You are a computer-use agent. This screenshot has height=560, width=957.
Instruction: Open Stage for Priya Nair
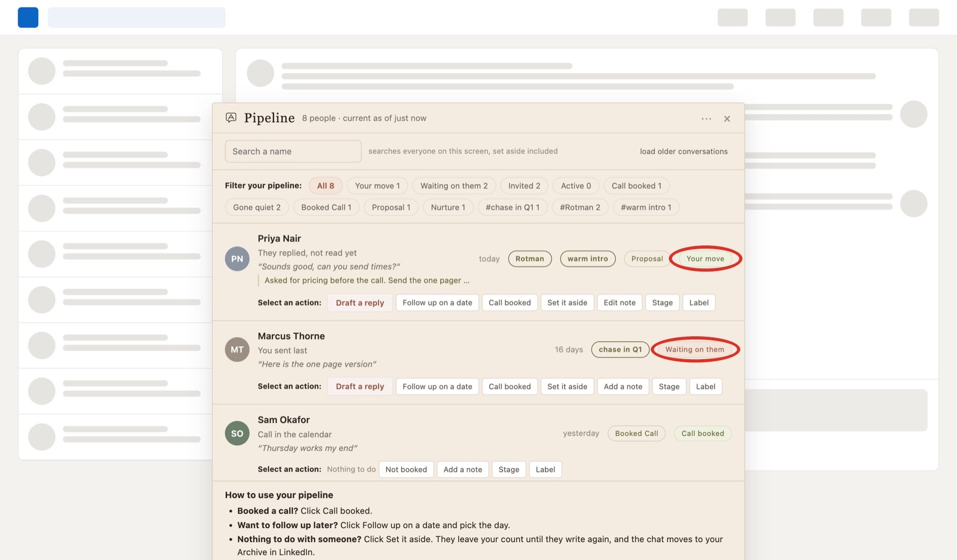pyautogui.click(x=662, y=302)
